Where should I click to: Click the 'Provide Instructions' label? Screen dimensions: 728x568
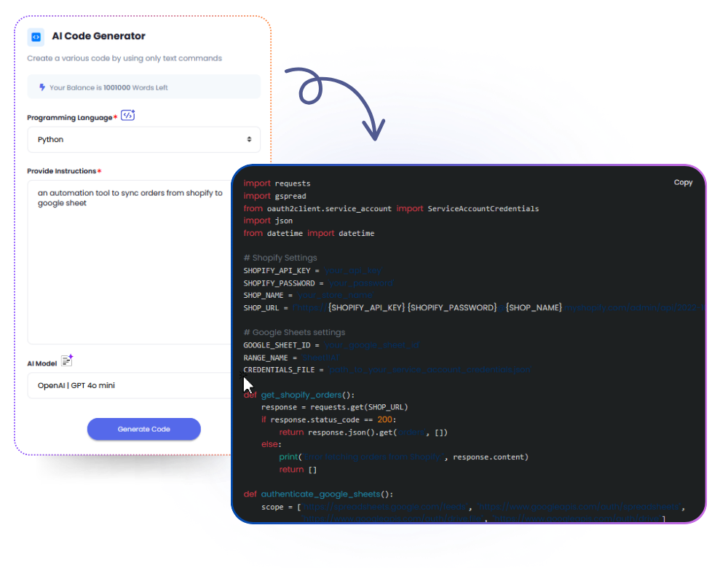[61, 171]
